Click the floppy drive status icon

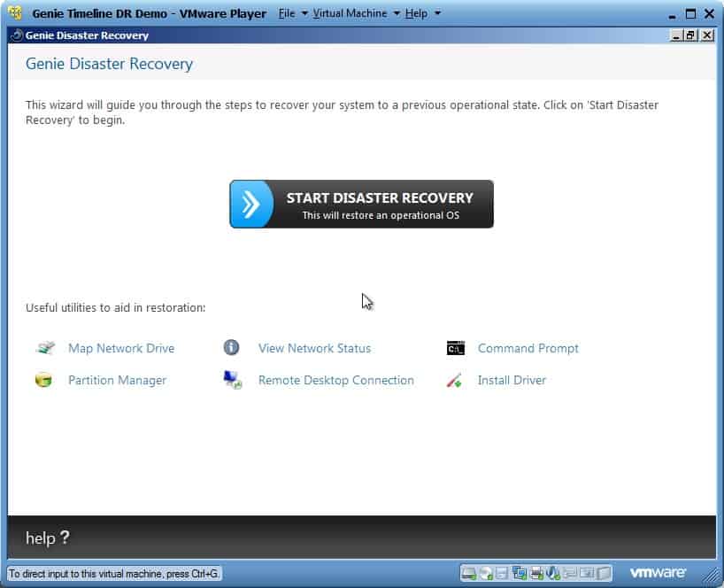502,574
